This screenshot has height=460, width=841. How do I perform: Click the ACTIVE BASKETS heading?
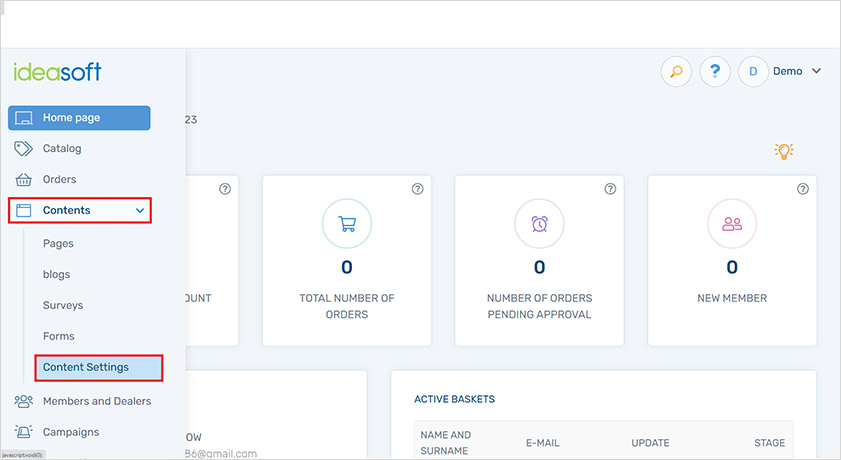pyautogui.click(x=455, y=399)
